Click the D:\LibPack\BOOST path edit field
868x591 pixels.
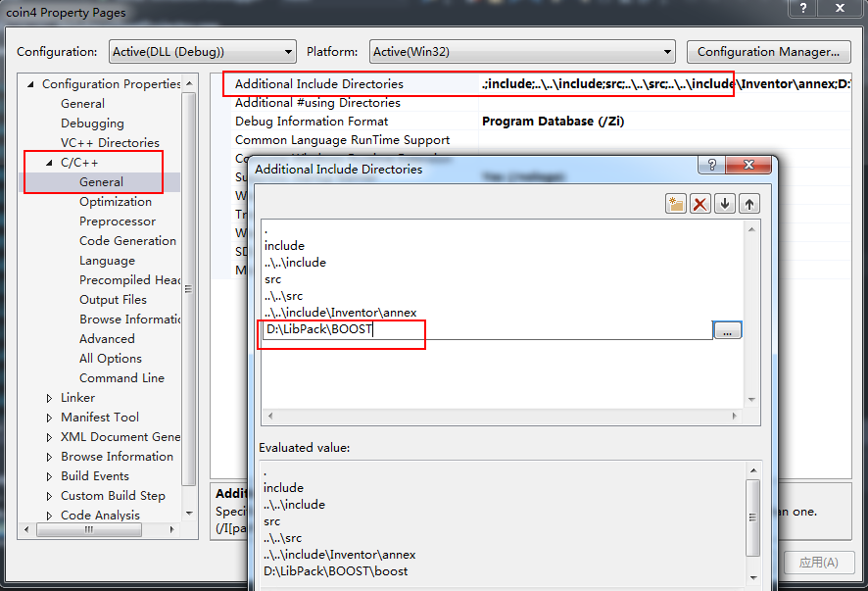(485, 331)
